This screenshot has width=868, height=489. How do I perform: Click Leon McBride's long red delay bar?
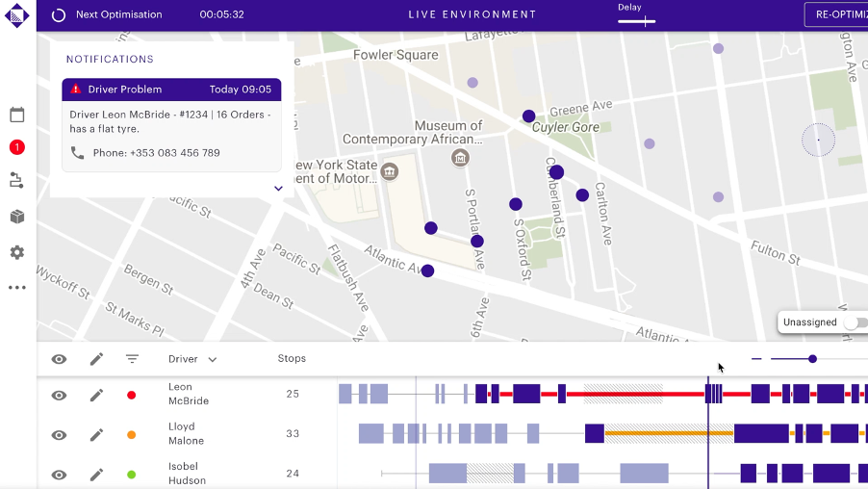click(x=637, y=394)
